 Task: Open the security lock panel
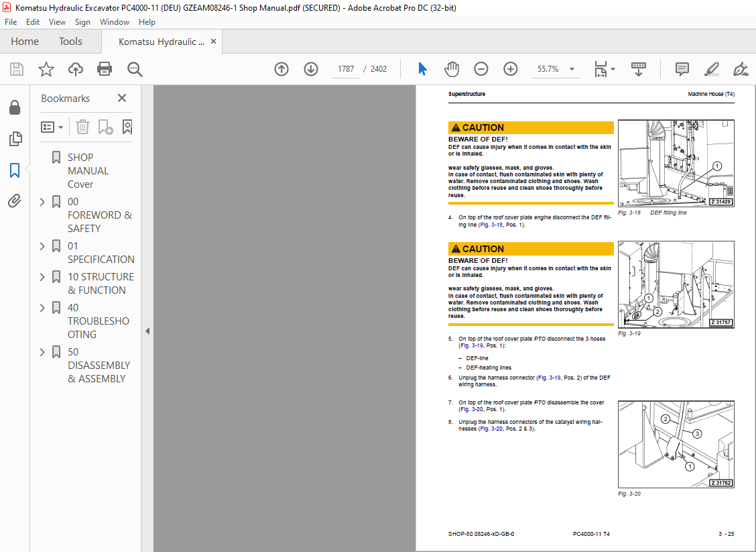click(x=15, y=107)
